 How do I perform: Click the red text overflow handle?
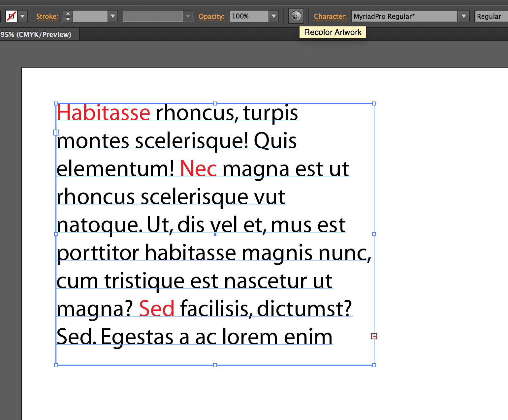pyautogui.click(x=374, y=336)
